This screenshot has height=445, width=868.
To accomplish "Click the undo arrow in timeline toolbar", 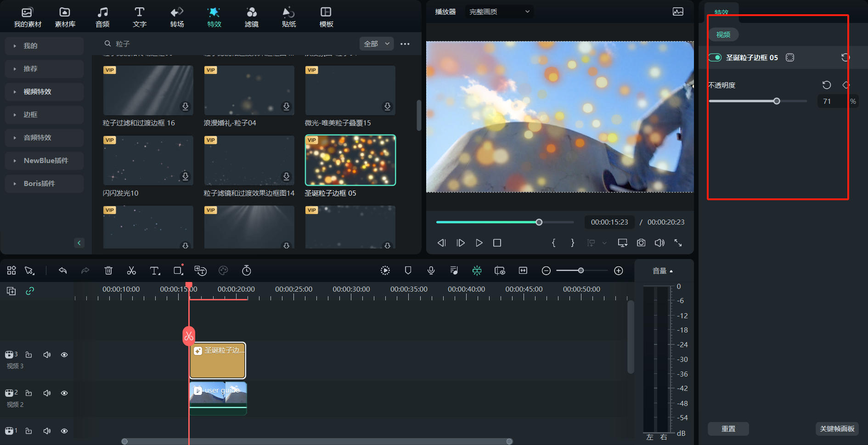I will coord(63,270).
